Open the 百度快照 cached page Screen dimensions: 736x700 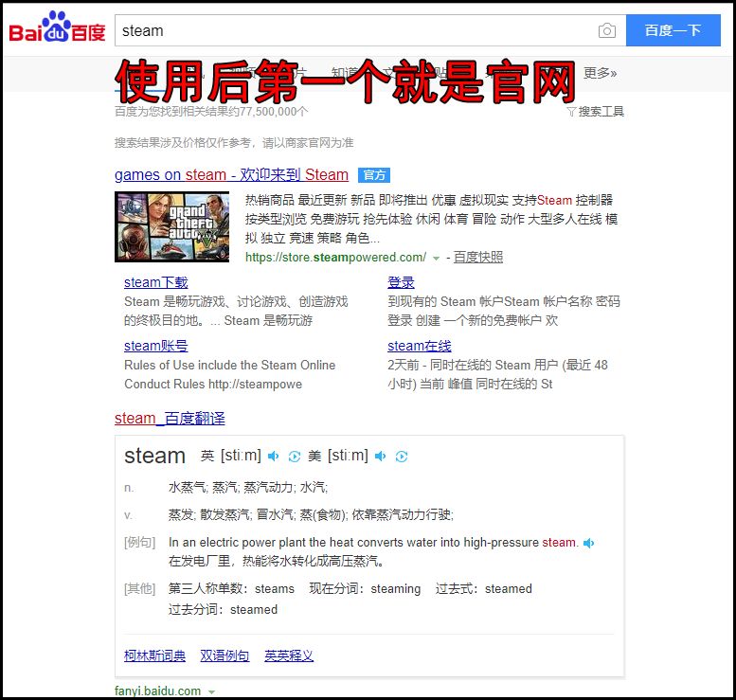coord(477,258)
